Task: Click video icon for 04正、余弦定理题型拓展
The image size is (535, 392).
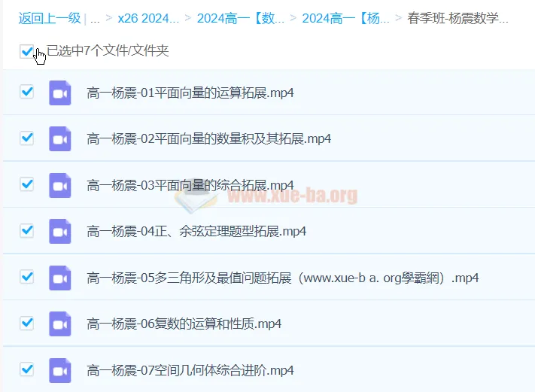Action: [x=59, y=232]
